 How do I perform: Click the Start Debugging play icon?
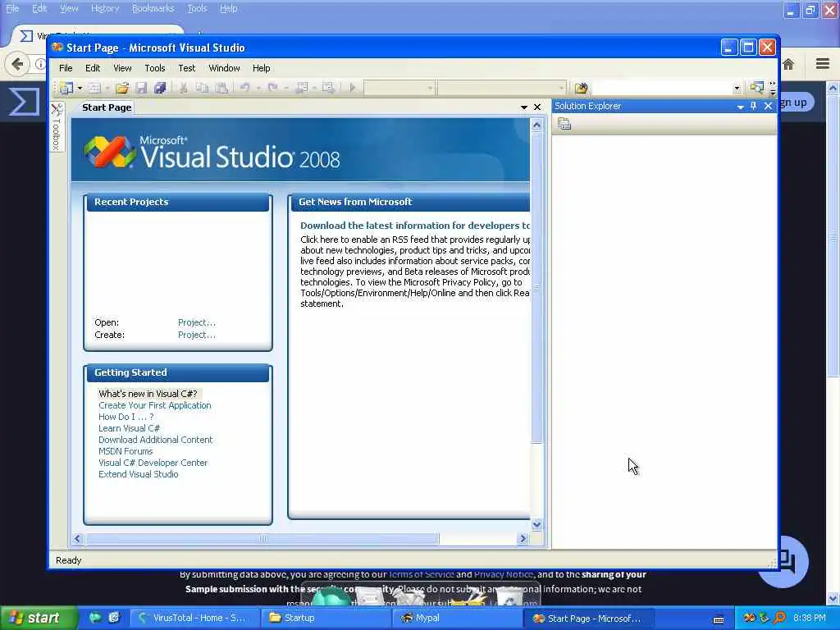352,88
